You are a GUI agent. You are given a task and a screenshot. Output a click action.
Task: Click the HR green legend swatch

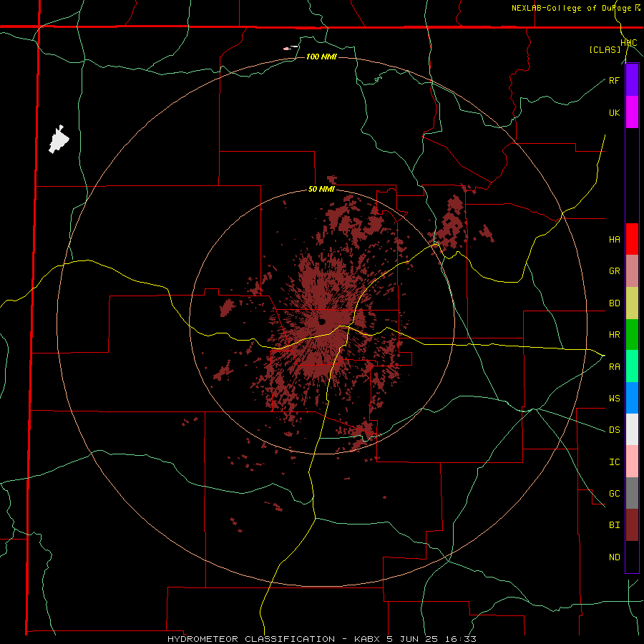[x=632, y=335]
